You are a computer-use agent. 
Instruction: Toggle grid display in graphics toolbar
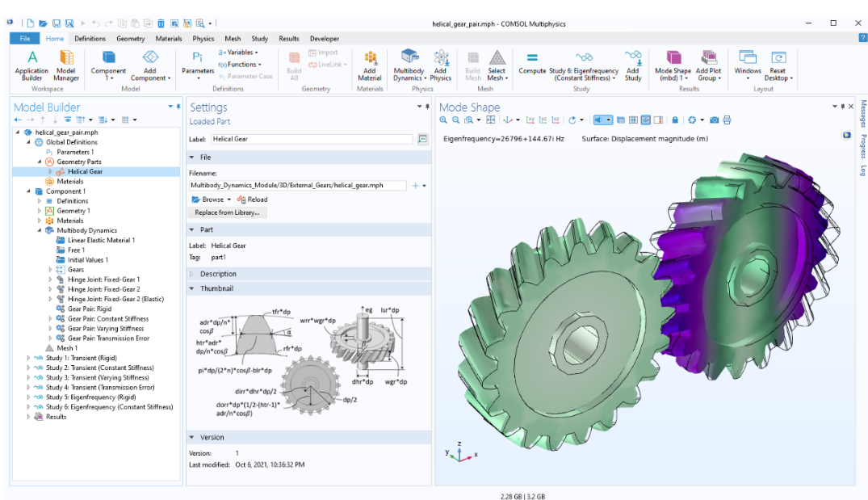[633, 120]
